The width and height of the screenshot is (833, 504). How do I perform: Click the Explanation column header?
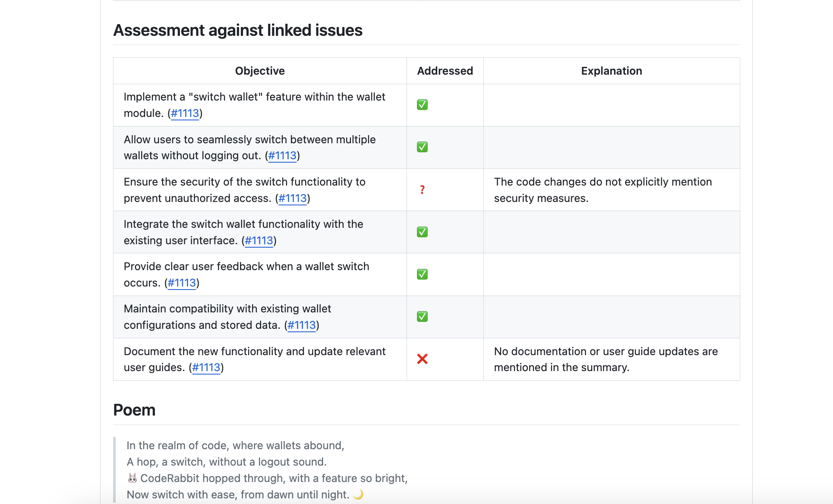tap(611, 71)
